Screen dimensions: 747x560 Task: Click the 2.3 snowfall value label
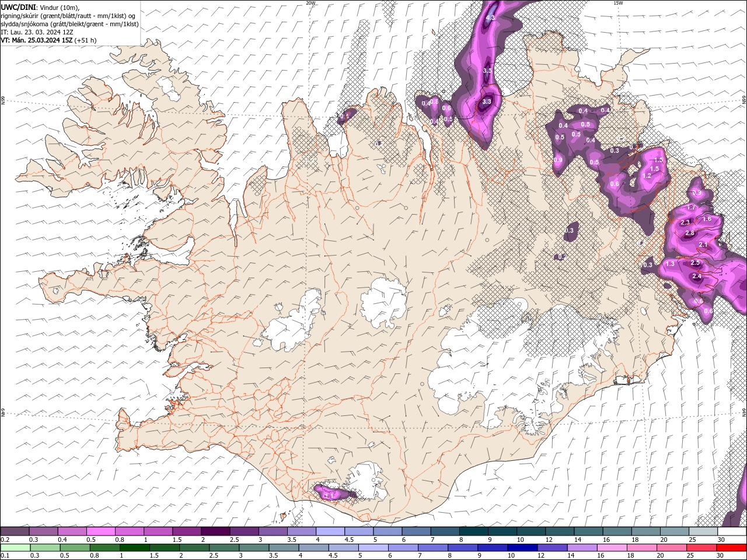coord(685,222)
